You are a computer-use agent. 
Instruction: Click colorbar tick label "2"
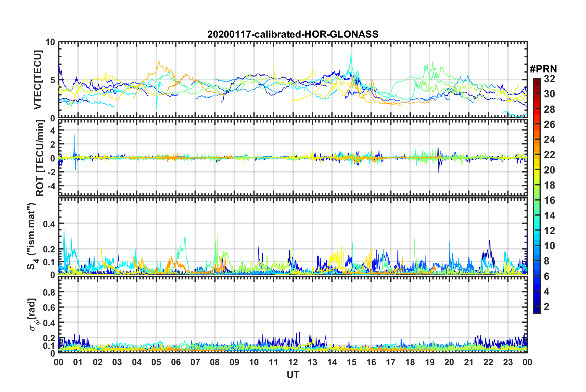(x=547, y=306)
